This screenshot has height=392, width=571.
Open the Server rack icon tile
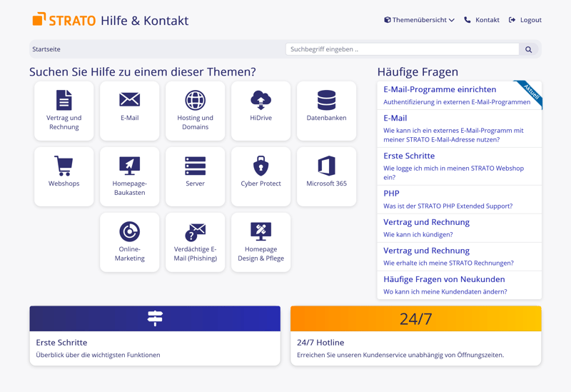click(195, 166)
